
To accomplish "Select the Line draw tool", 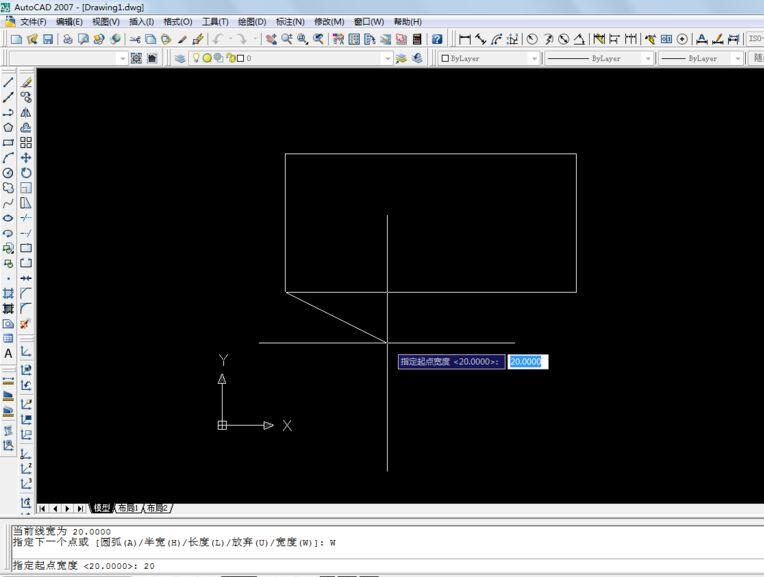I will point(8,82).
